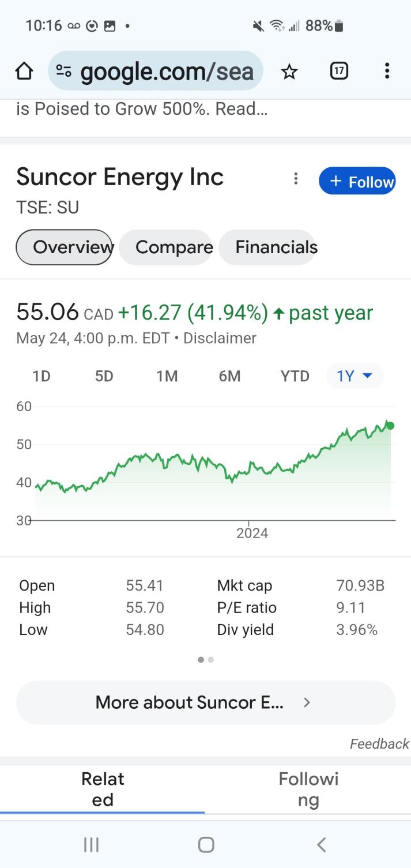Switch to Compare tab
The width and height of the screenshot is (411, 868).
point(174,247)
